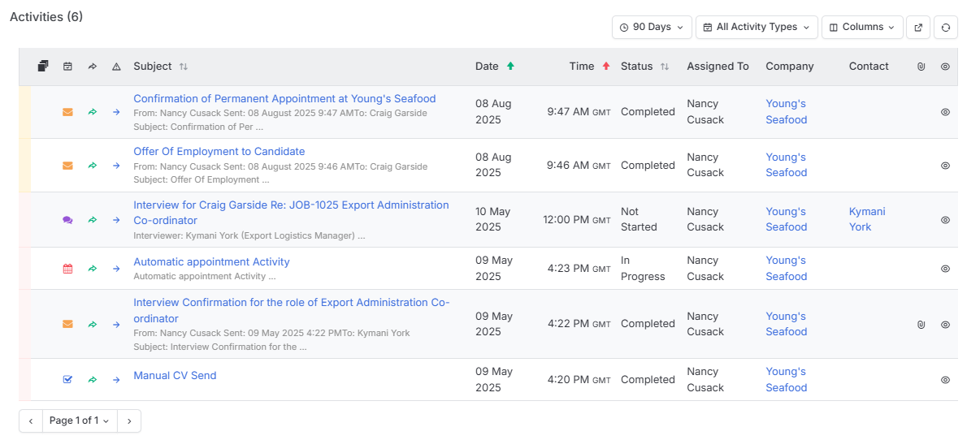Click email icon for Interview Confirmation row
The width and height of the screenshot is (980, 440).
[67, 324]
